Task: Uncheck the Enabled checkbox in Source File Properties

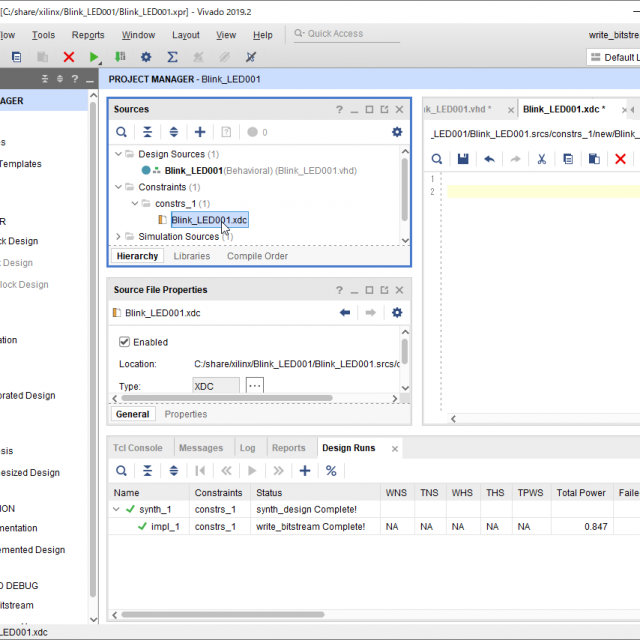Action: click(125, 341)
